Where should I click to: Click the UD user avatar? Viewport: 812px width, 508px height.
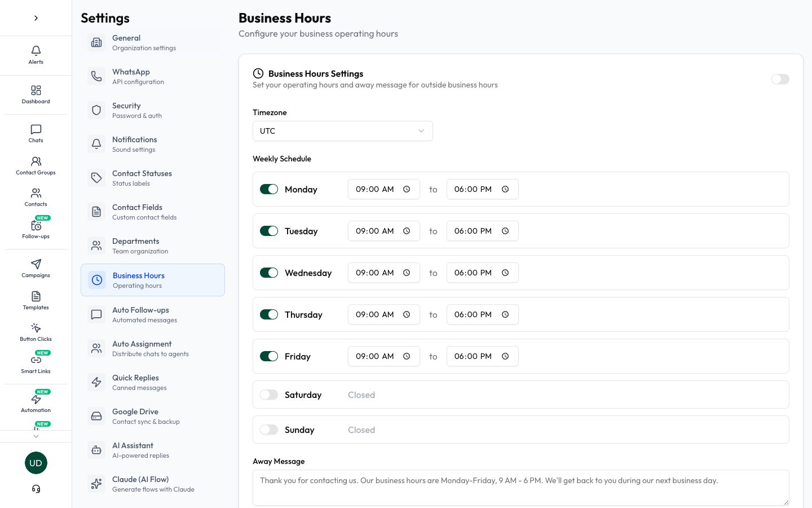tap(36, 463)
